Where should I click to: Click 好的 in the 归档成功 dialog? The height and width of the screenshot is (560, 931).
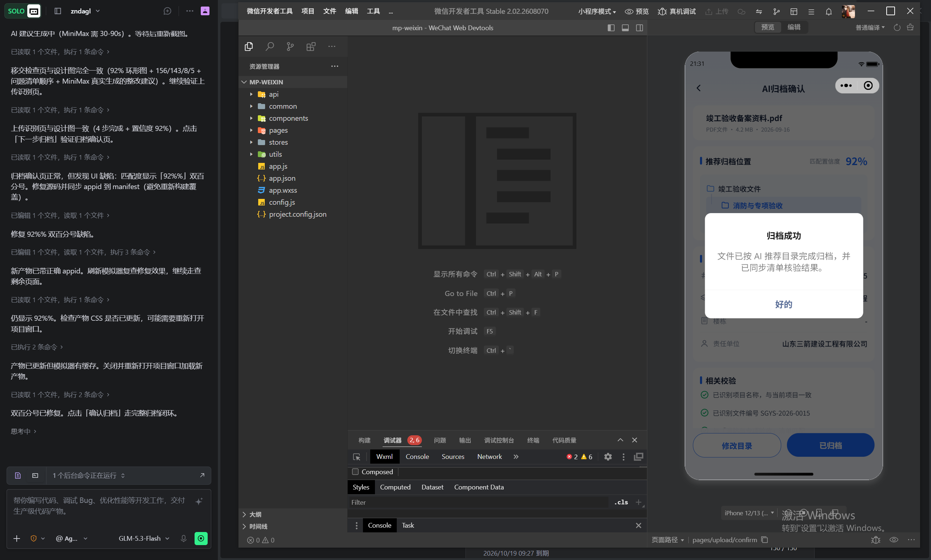pyautogui.click(x=784, y=304)
